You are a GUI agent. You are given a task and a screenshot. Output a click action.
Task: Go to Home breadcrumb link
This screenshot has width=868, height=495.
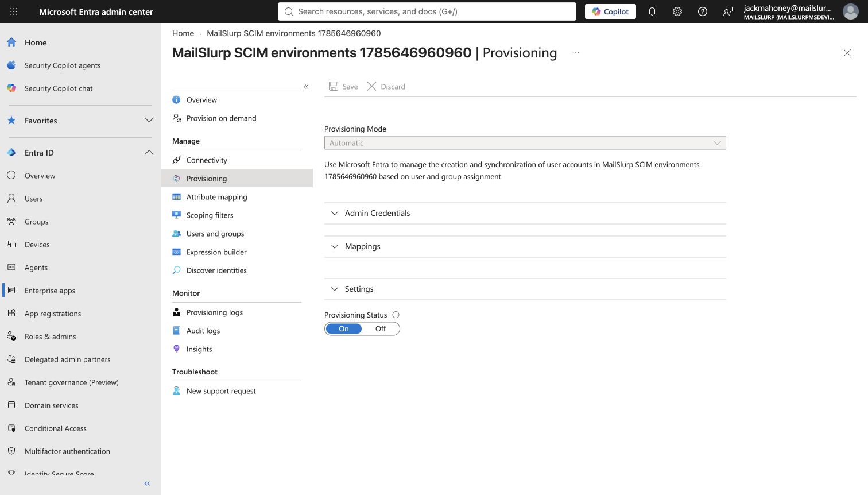pos(183,33)
